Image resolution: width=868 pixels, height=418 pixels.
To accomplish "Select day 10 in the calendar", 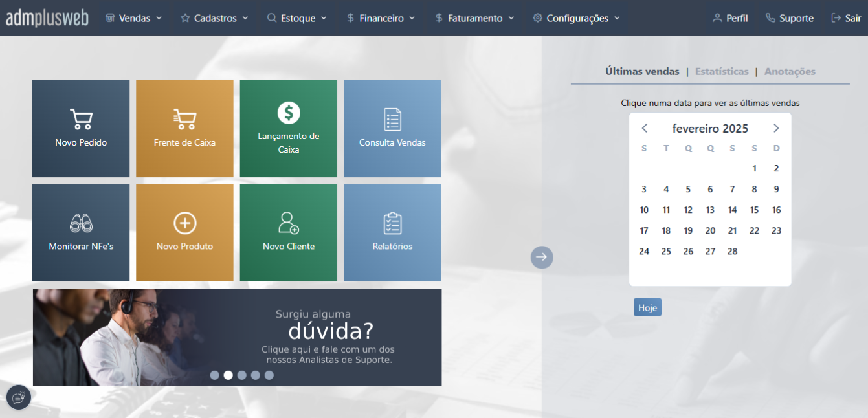I will (x=644, y=210).
